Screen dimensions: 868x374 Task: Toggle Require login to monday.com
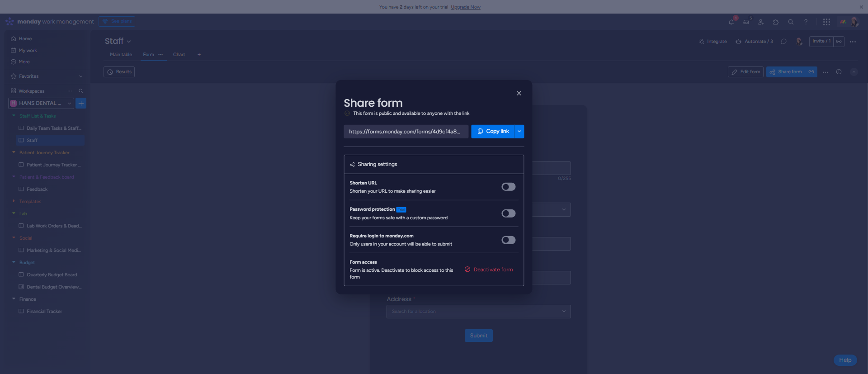(x=509, y=240)
